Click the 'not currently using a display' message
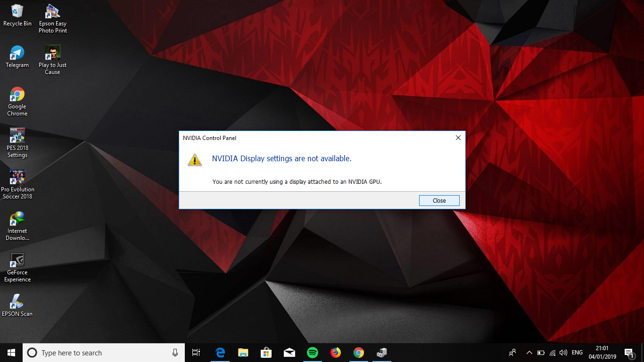The image size is (644, 362). click(297, 181)
